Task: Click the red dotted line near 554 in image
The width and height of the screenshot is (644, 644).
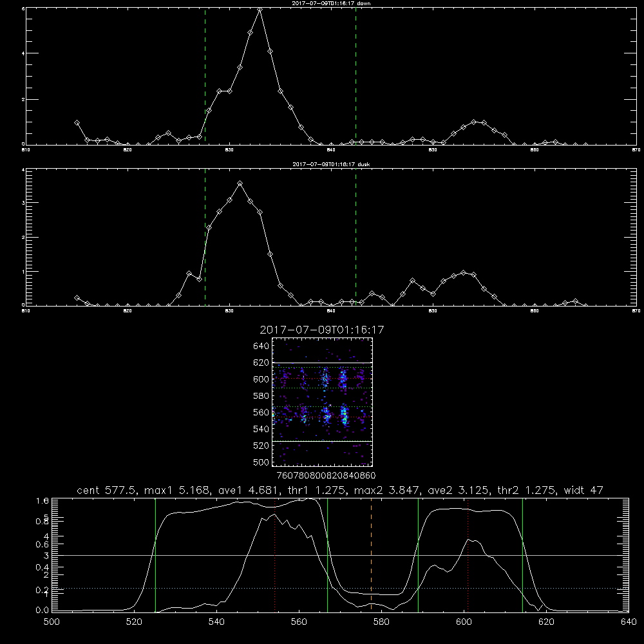Action: point(322,417)
